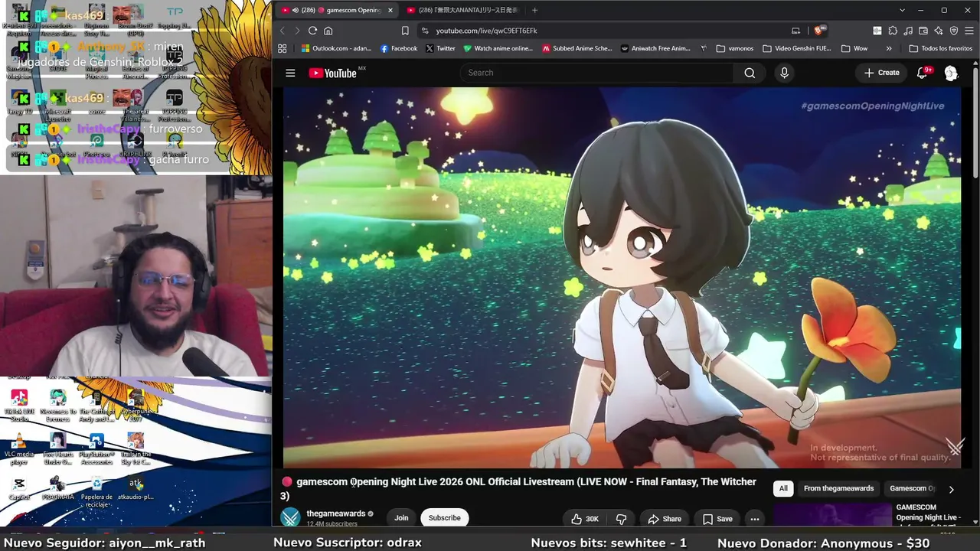Select the Gamescom filter chip
Viewport: 980px width, 551px height.
[911, 488]
